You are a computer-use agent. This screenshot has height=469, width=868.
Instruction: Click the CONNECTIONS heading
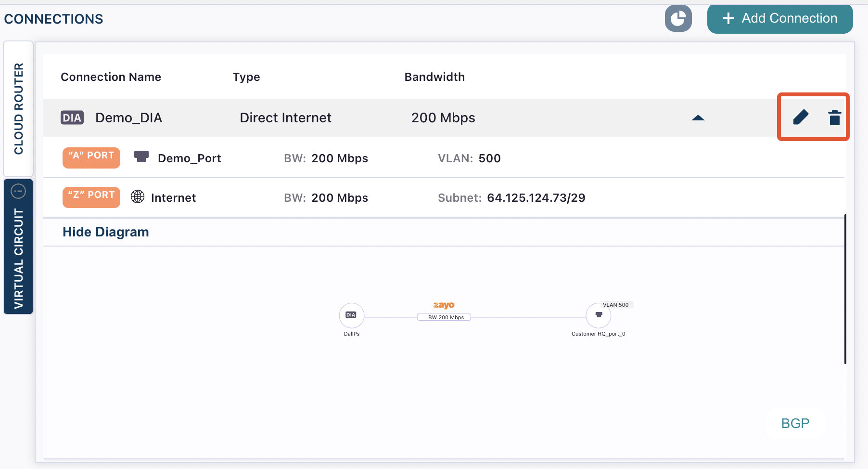point(53,19)
